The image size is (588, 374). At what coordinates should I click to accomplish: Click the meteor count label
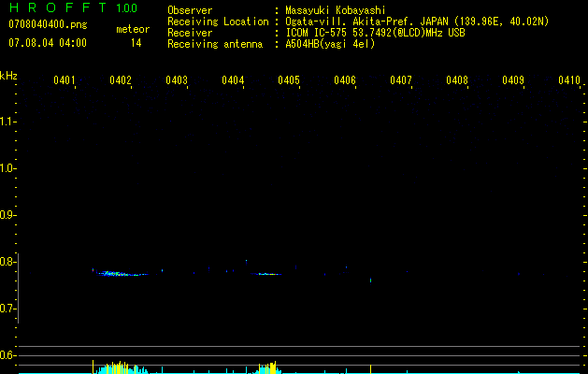pos(133,29)
